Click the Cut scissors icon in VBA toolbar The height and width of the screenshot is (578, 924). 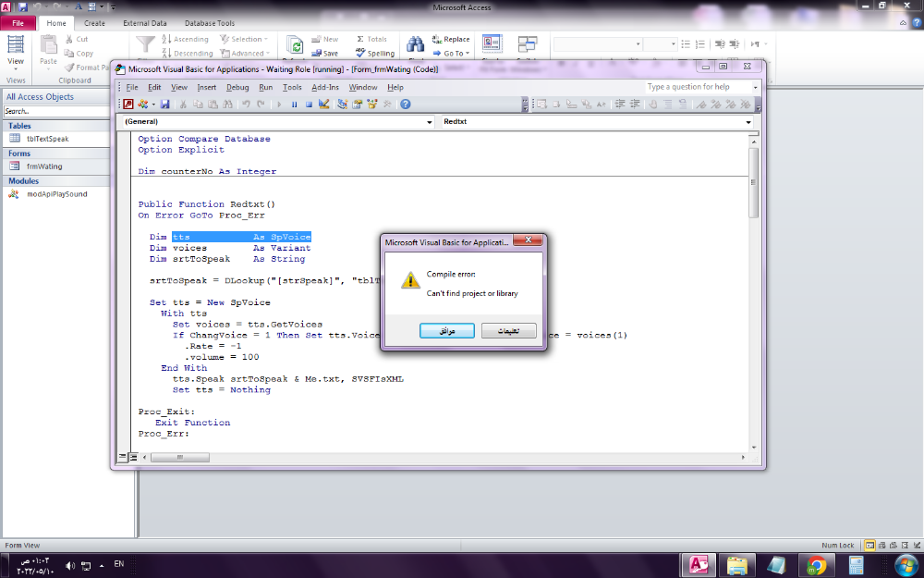pos(183,105)
